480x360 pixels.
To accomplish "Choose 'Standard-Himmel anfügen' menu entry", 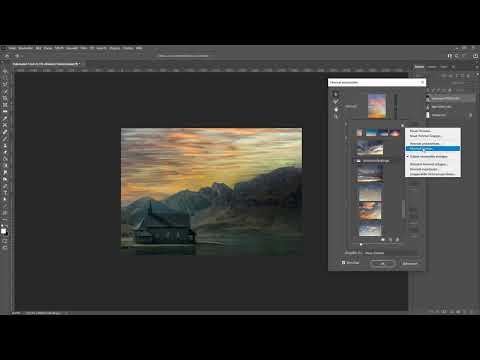I will click(x=433, y=164).
